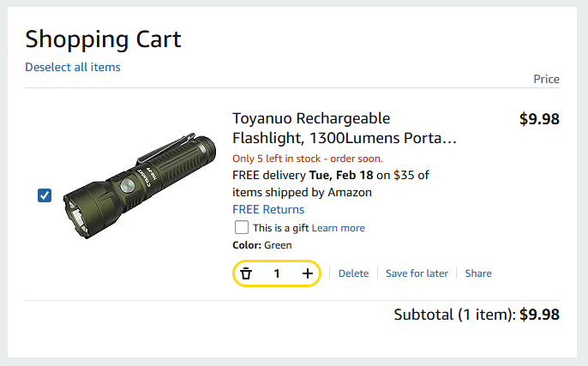Select "Save for later" for this item
Image resolution: width=588 pixels, height=366 pixels.
tap(417, 273)
